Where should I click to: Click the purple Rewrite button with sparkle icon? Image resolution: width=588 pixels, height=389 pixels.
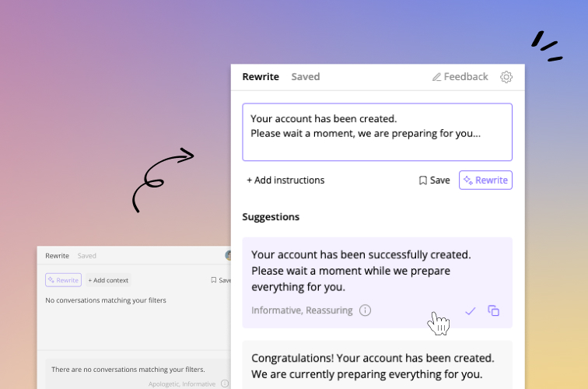pos(485,180)
